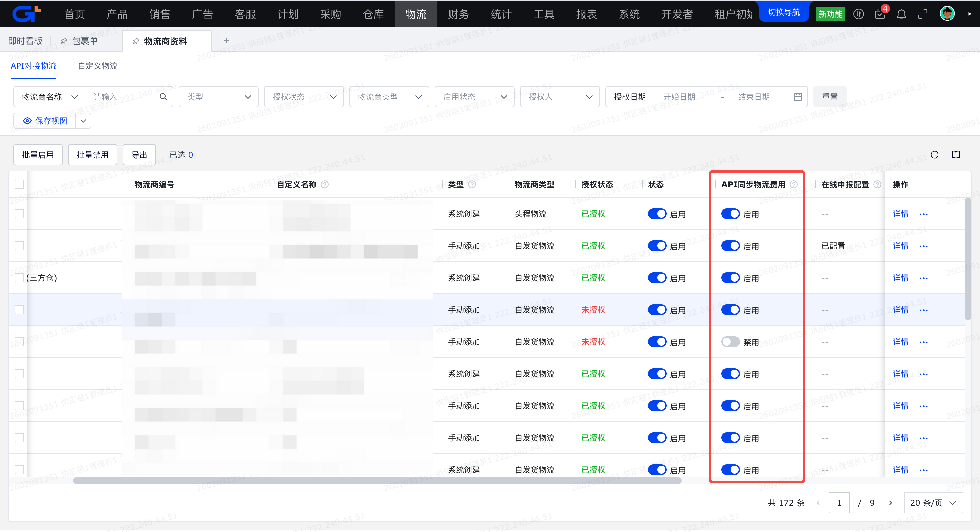Image resolution: width=980 pixels, height=532 pixels.
Task: Click the 批量启用 button
Action: [x=38, y=155]
